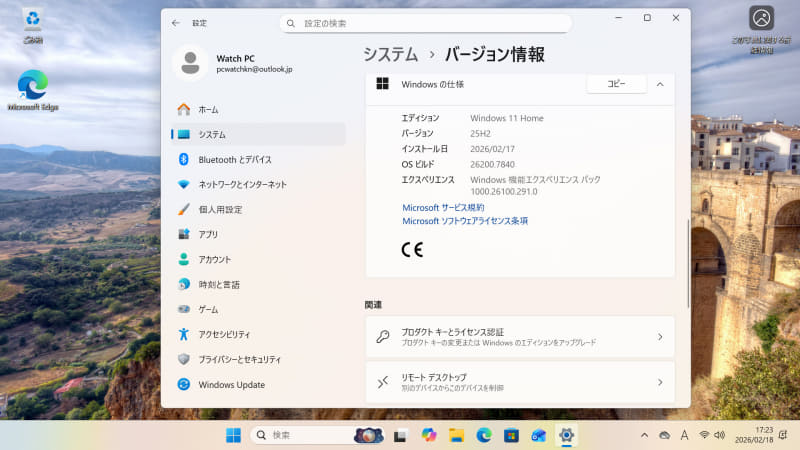Show hidden tray icons chevron

pos(644,435)
